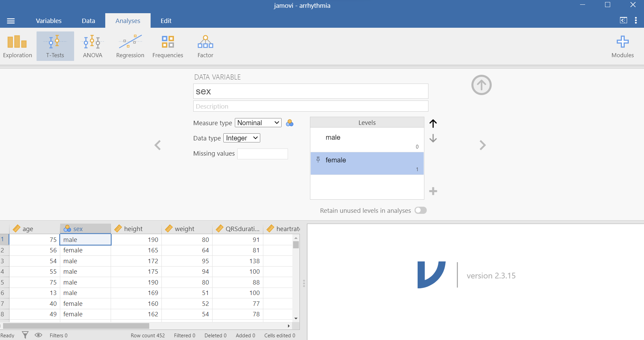The image size is (644, 340).
Task: Open the T-Tests analysis menu
Action: click(x=55, y=46)
